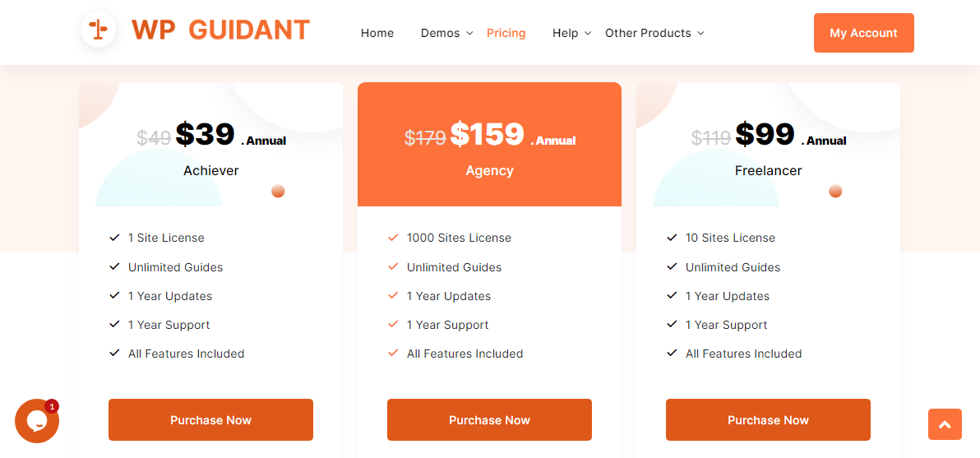Click the My Account button
Image resolution: width=980 pixels, height=458 pixels.
coord(863,33)
